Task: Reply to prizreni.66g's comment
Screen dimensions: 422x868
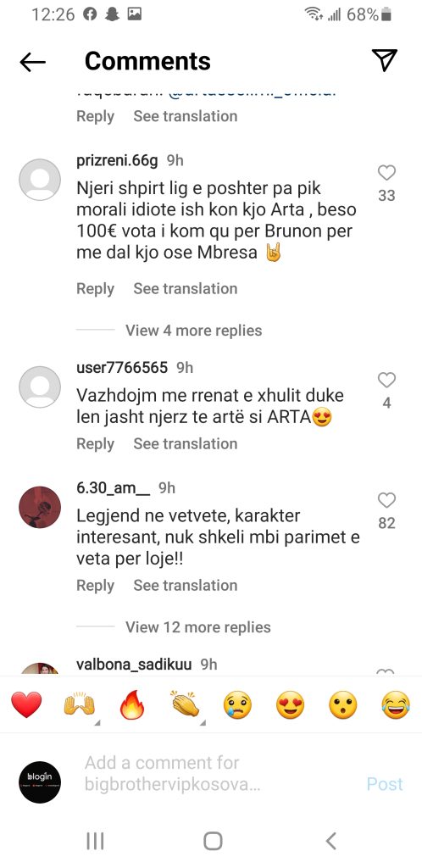Action: 95,288
